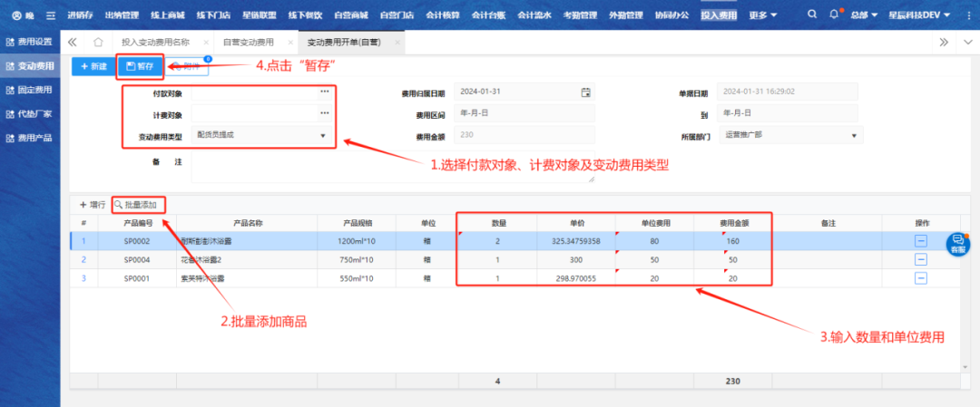Click the search magnifier icon in top bar
980x407 pixels.
(x=811, y=15)
